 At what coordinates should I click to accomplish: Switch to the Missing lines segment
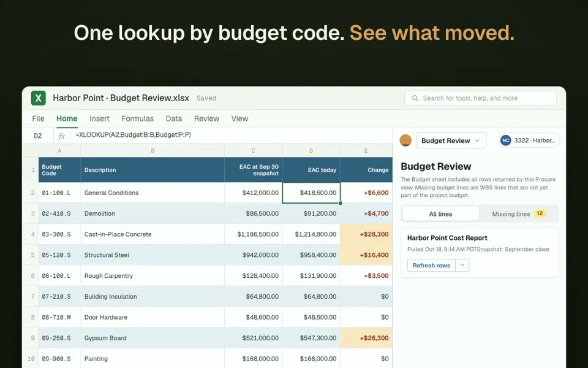[519, 213]
